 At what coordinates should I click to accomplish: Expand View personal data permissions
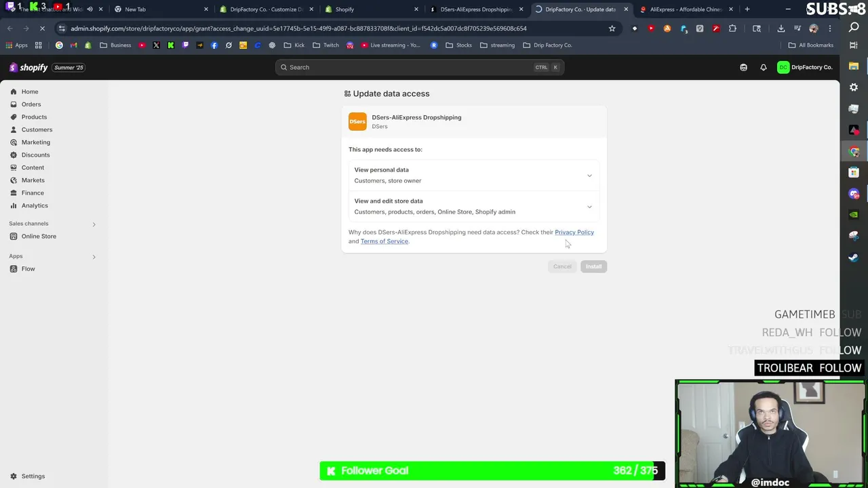click(473, 176)
